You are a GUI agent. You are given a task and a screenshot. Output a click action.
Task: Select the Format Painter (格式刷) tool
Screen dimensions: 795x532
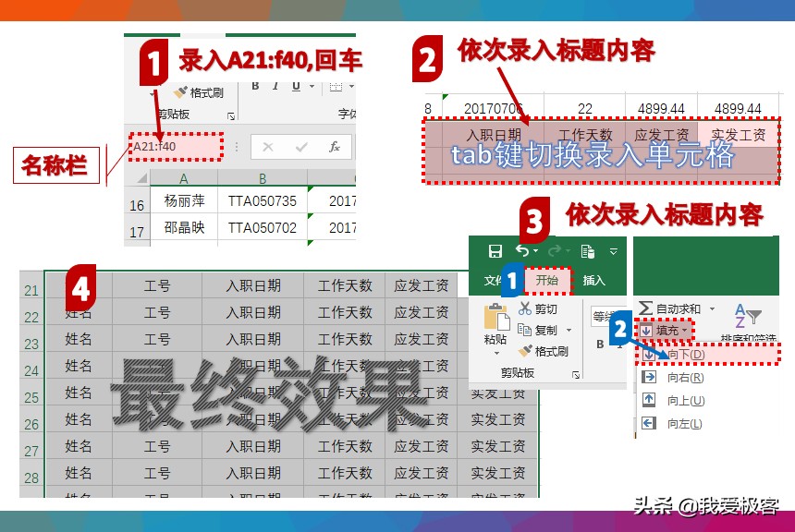(x=544, y=350)
